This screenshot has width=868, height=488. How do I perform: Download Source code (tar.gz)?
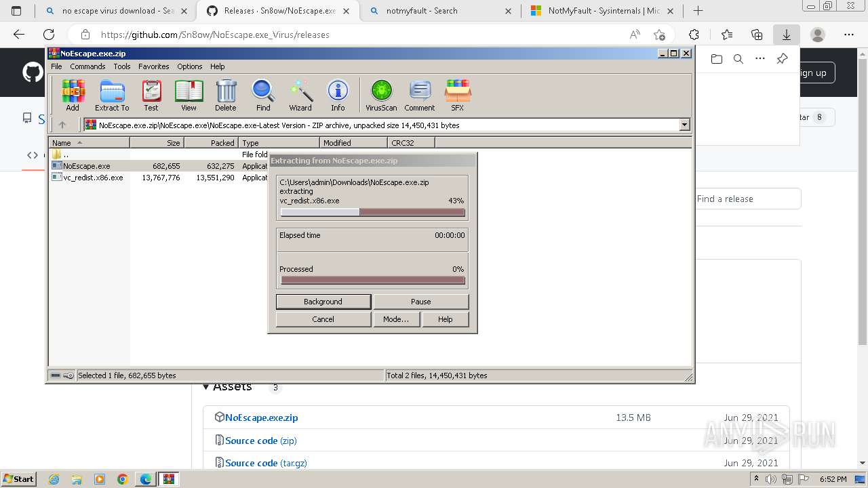(x=266, y=463)
